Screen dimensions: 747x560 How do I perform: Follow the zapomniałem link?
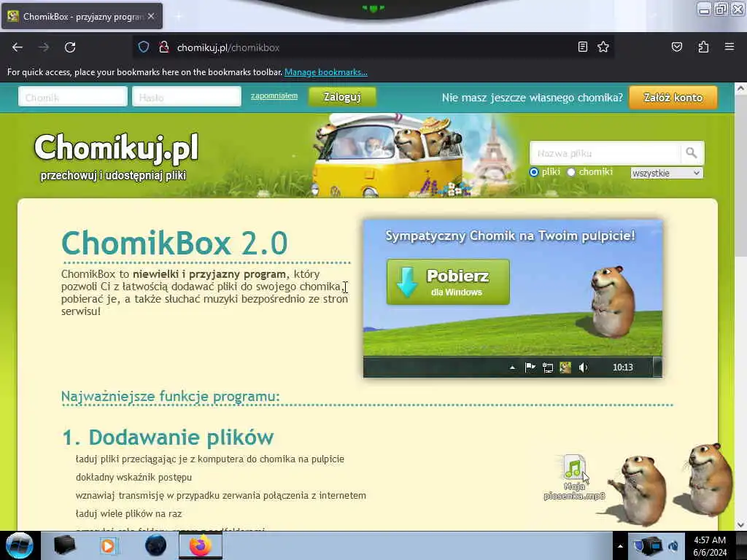[x=274, y=96]
